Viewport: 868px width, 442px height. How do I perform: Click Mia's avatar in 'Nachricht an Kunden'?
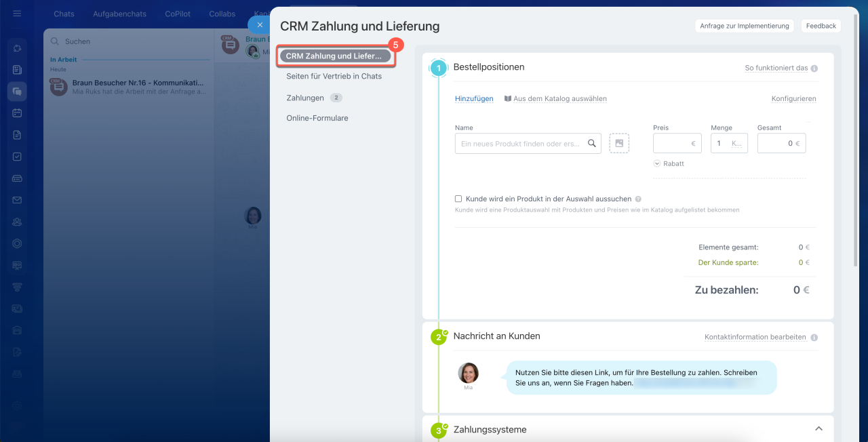pos(468,373)
